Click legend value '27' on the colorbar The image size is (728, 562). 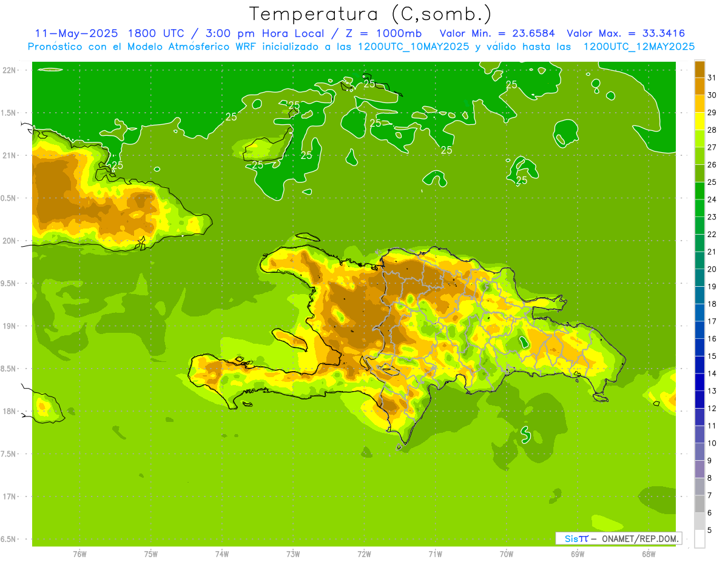coord(712,147)
